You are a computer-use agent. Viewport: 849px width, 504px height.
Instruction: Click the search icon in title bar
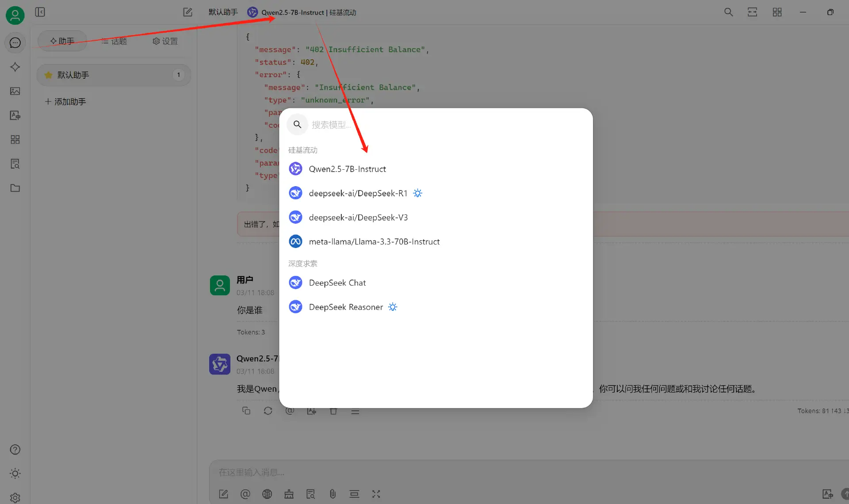point(728,12)
